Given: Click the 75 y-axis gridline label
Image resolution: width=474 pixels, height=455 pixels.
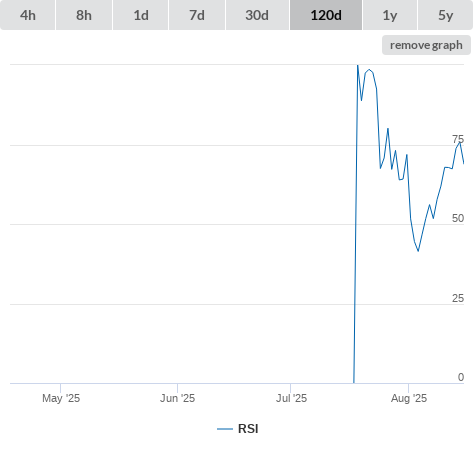Looking at the screenshot, I should (x=458, y=139).
